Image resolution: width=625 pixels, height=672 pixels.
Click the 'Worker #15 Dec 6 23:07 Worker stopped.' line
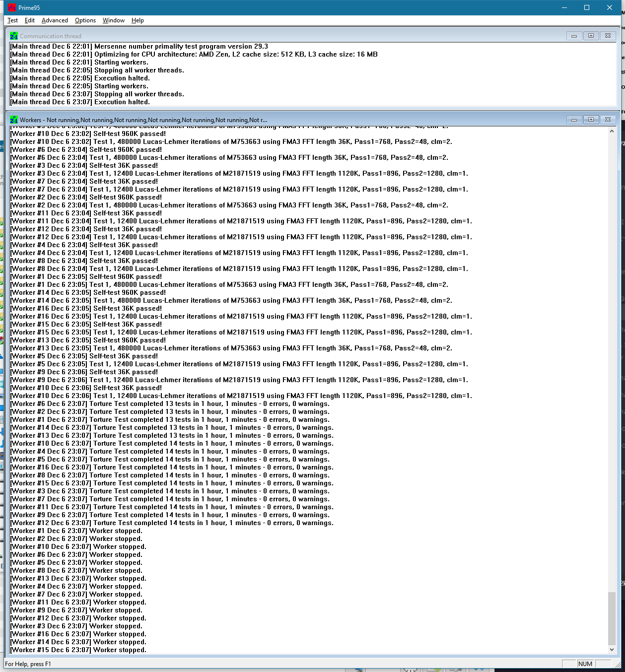(78, 650)
